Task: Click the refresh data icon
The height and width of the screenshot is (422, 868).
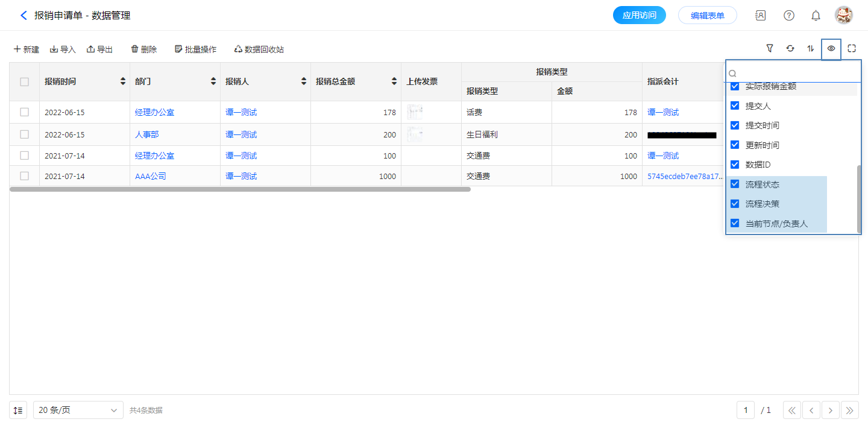Action: pos(790,49)
